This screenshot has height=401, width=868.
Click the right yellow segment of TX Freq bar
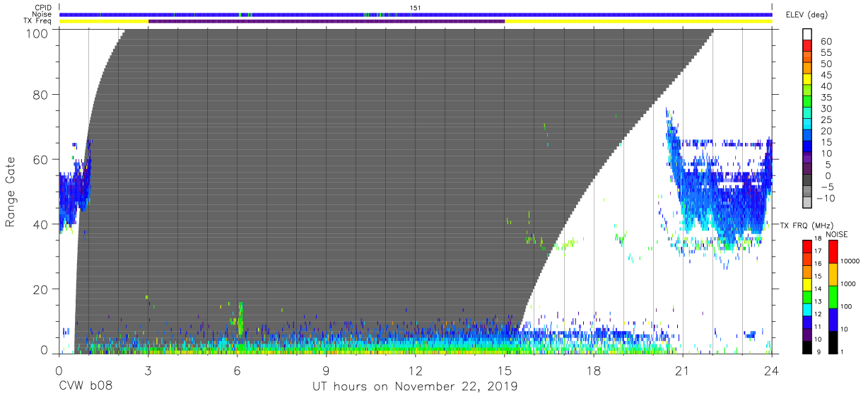point(638,21)
